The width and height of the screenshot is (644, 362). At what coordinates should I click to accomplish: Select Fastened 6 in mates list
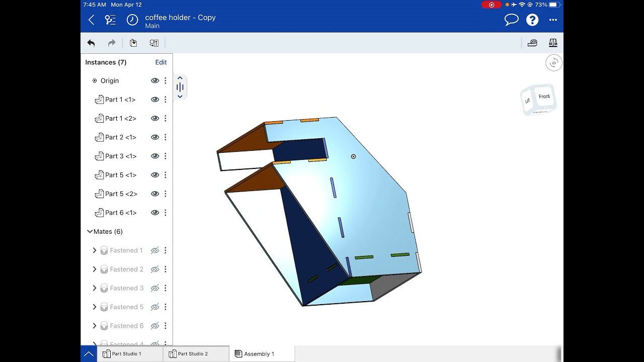pyautogui.click(x=127, y=326)
